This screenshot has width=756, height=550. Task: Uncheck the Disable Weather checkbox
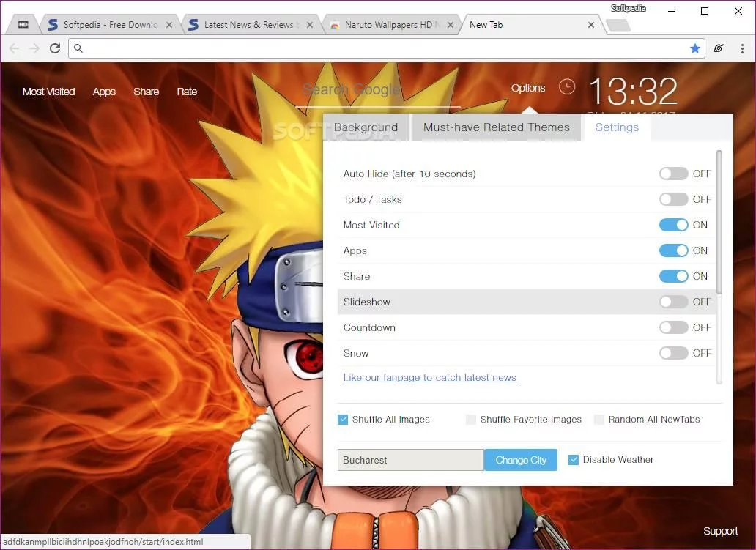click(x=574, y=460)
